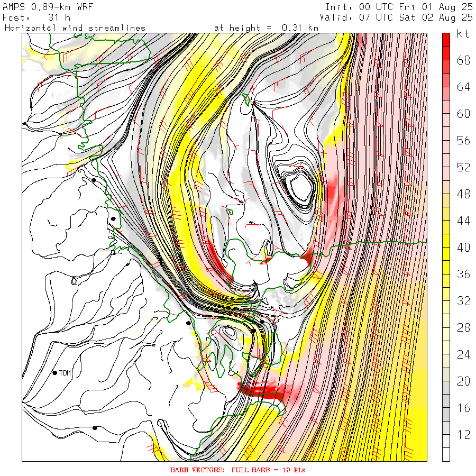Click the 'AMPS 0.89-km WRF' title text

[48, 7]
